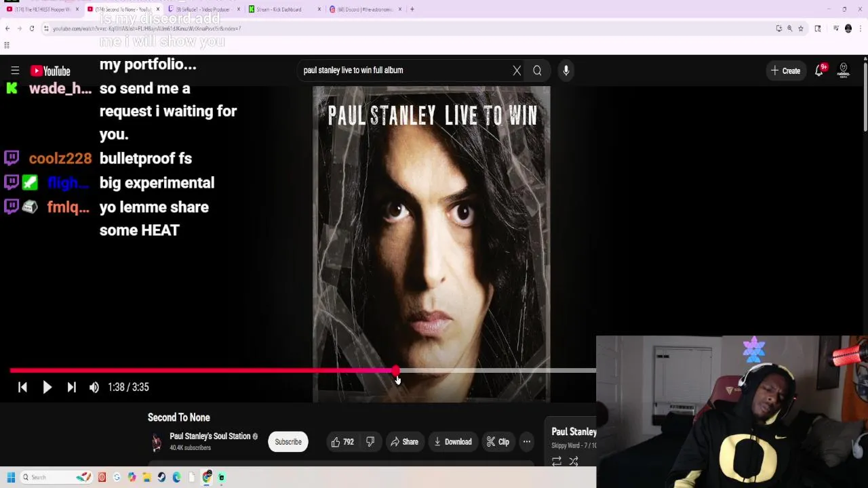The width and height of the screenshot is (868, 488).
Task: Mute the video with speaker icon
Action: 94,387
